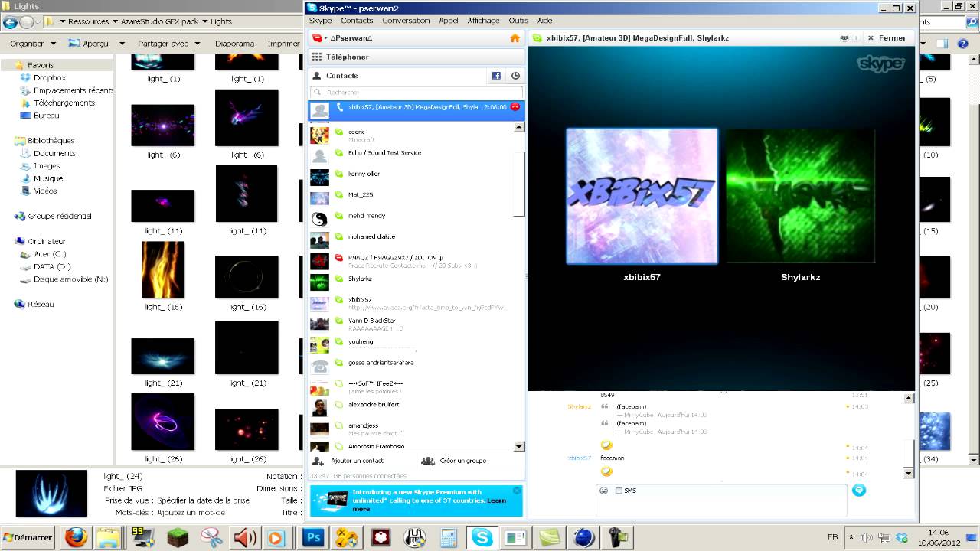Open Partager avec dropdown in Explorer

coord(168,44)
